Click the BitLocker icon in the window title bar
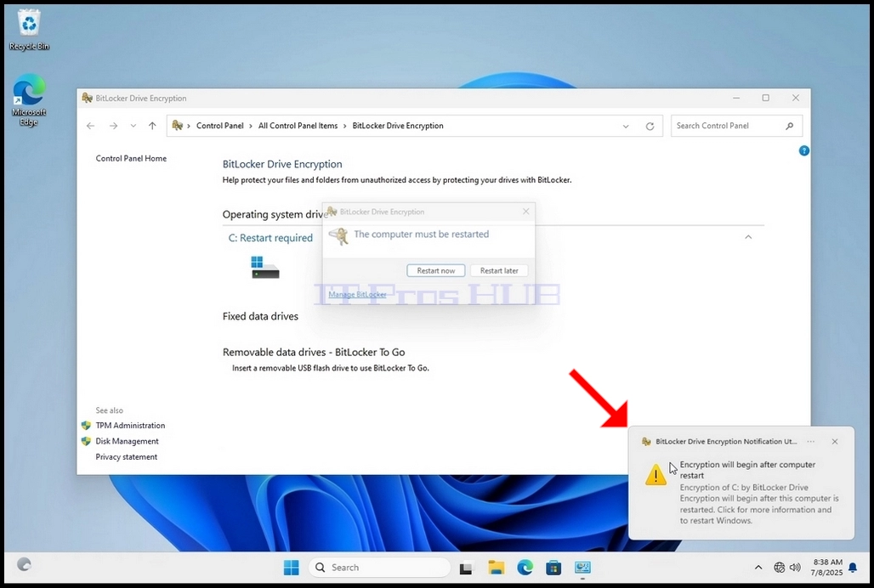The height and width of the screenshot is (588, 874). pos(87,98)
